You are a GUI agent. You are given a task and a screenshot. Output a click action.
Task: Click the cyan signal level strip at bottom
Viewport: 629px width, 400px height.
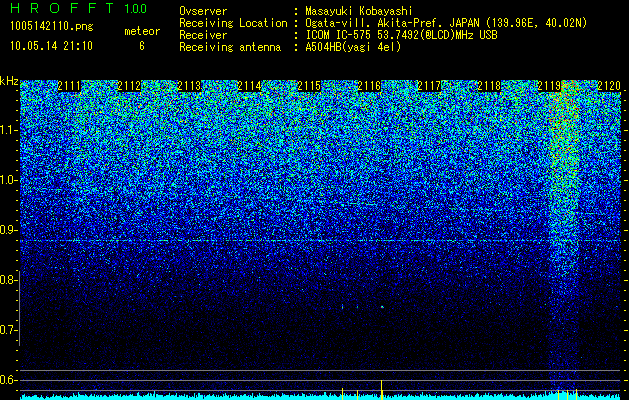pos(320,396)
